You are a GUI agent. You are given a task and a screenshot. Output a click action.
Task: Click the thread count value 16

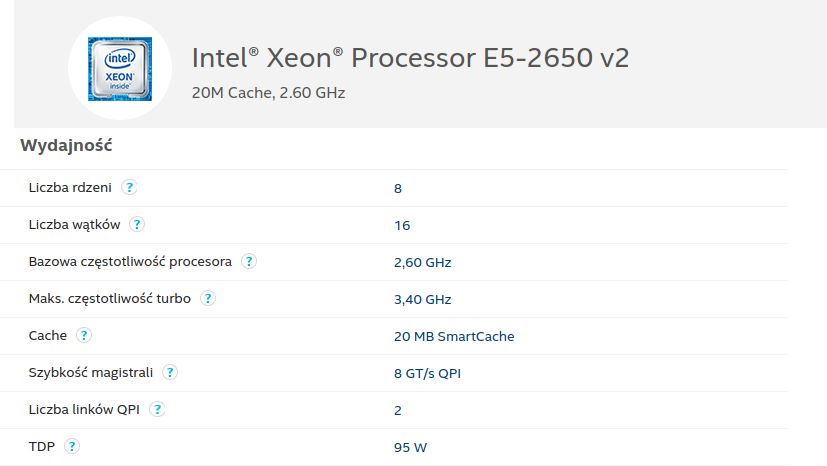402,225
